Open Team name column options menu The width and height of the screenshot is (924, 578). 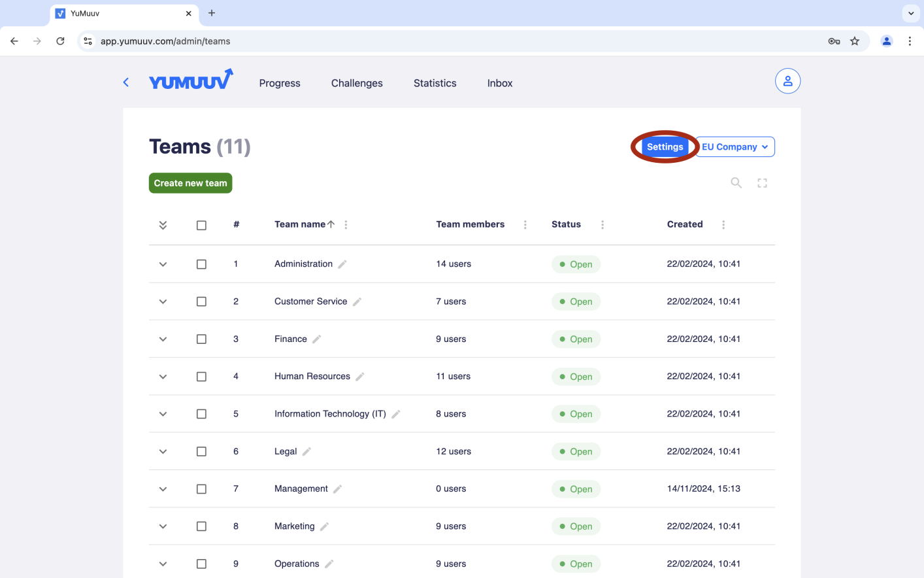(x=346, y=225)
